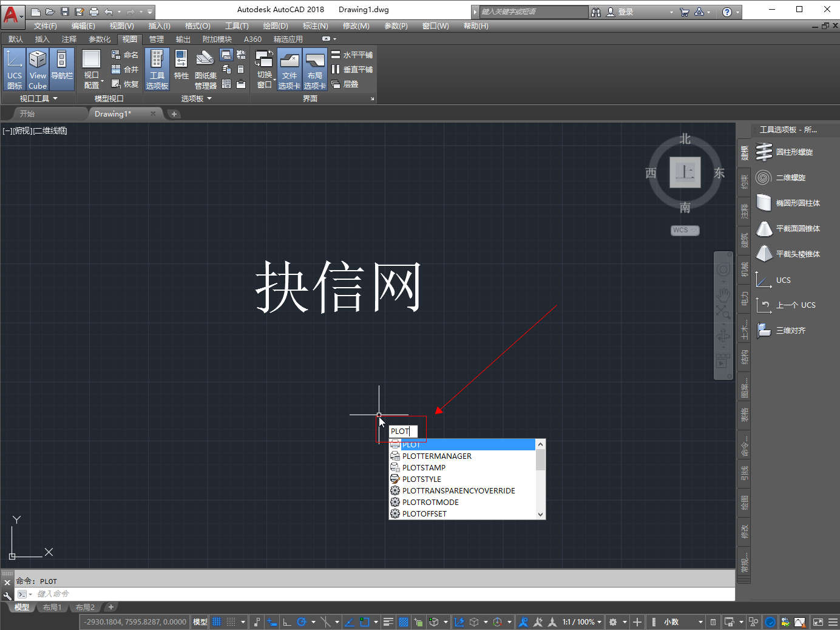
Task: Toggle the View Cube display button
Action: click(38, 69)
